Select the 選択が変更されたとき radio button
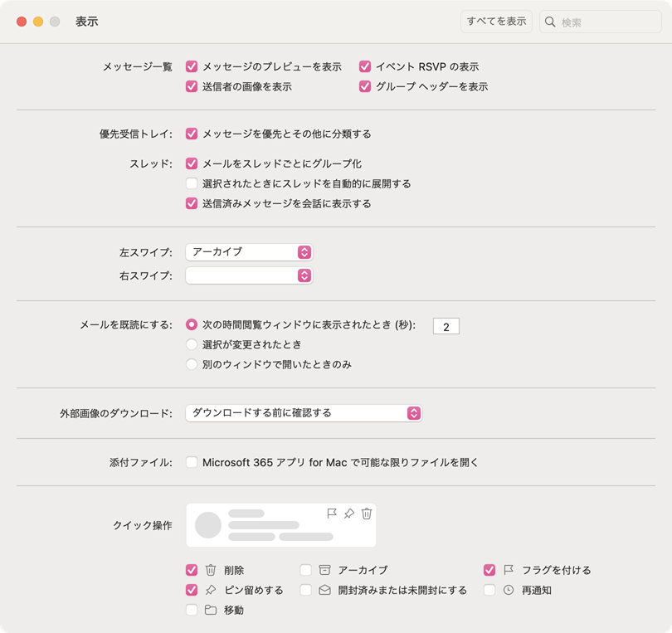672x633 pixels. click(x=192, y=344)
